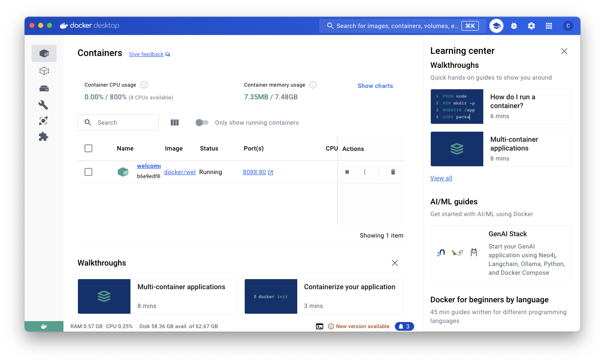605x364 pixels.
Task: Click the whale icon in status bar
Action: pos(44,326)
